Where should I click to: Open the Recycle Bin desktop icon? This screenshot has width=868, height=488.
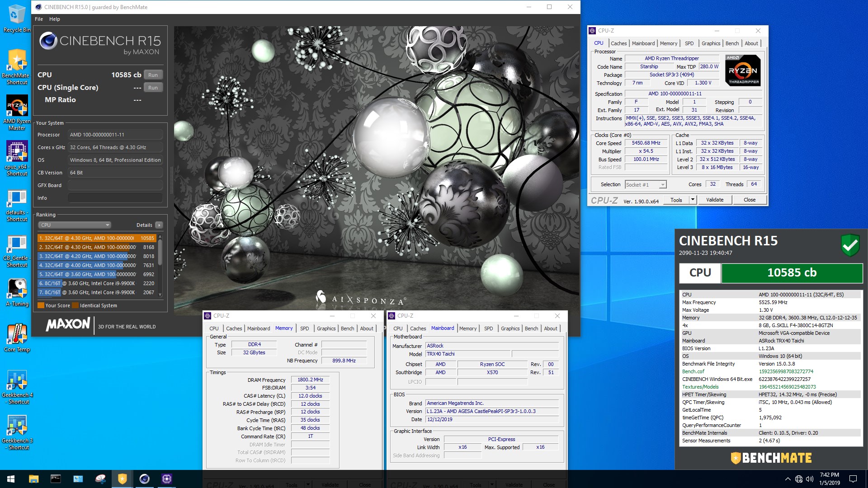click(17, 19)
